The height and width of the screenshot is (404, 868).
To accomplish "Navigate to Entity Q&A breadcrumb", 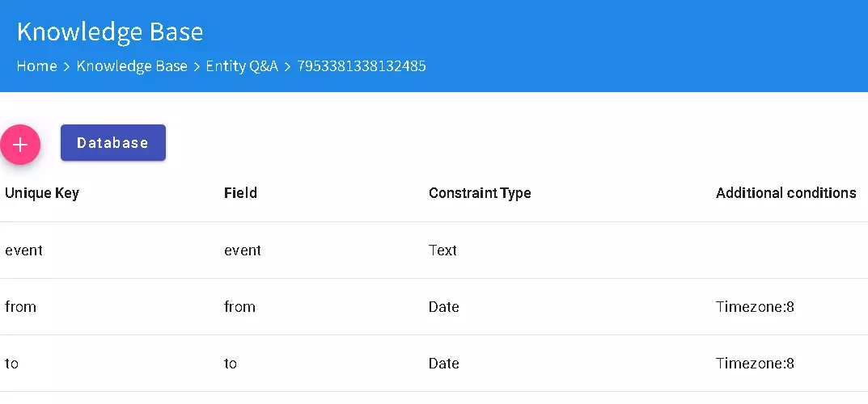I will [x=242, y=66].
